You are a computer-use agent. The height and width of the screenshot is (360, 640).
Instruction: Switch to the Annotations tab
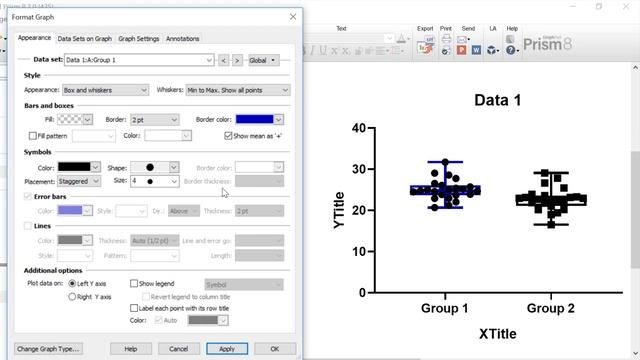point(182,39)
